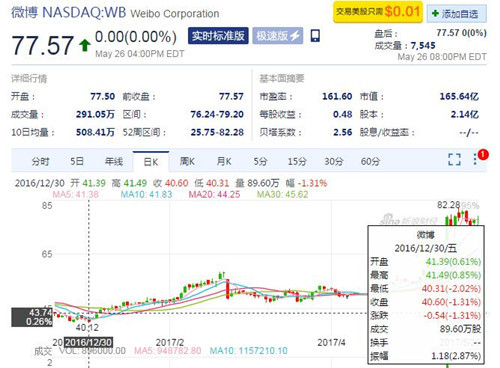This screenshot has height=368, width=500.
Task: Switch to 极速版 fast mode
Action: [x=278, y=36]
